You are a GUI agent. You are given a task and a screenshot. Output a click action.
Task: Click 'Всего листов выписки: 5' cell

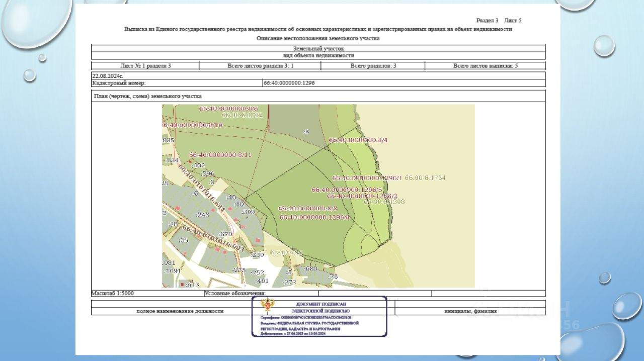[485, 66]
